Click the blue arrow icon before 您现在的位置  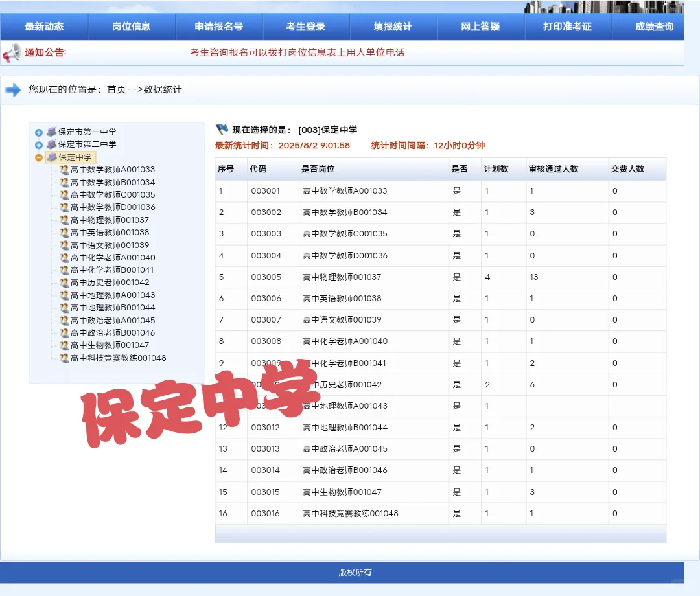point(13,90)
